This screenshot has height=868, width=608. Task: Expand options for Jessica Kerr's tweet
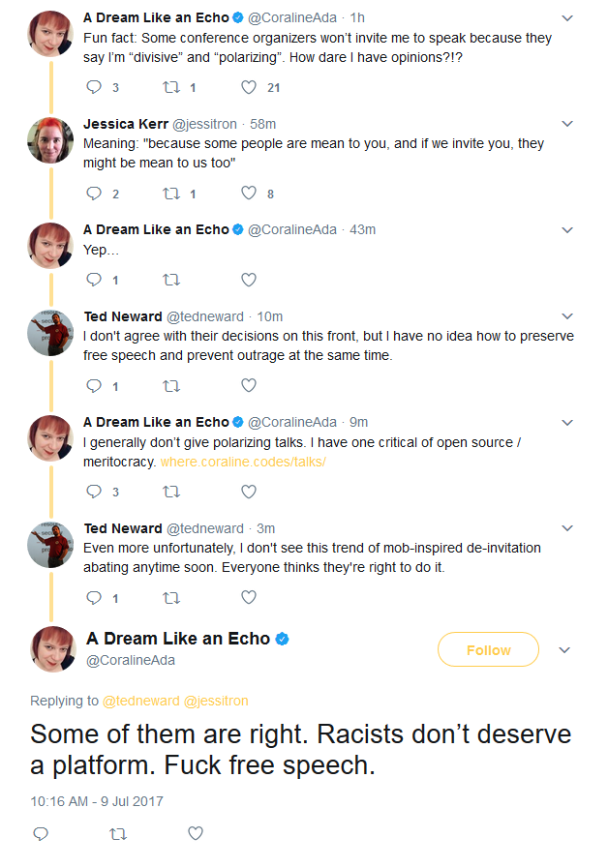tap(567, 124)
